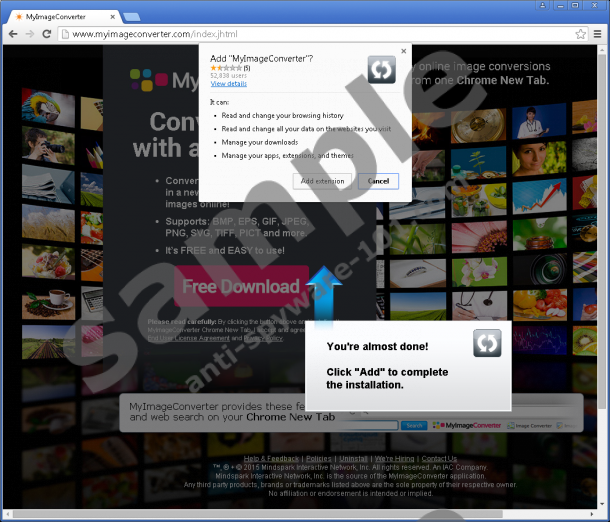Open the Uninstall footer link
This screenshot has width=610, height=522.
[x=354, y=459]
